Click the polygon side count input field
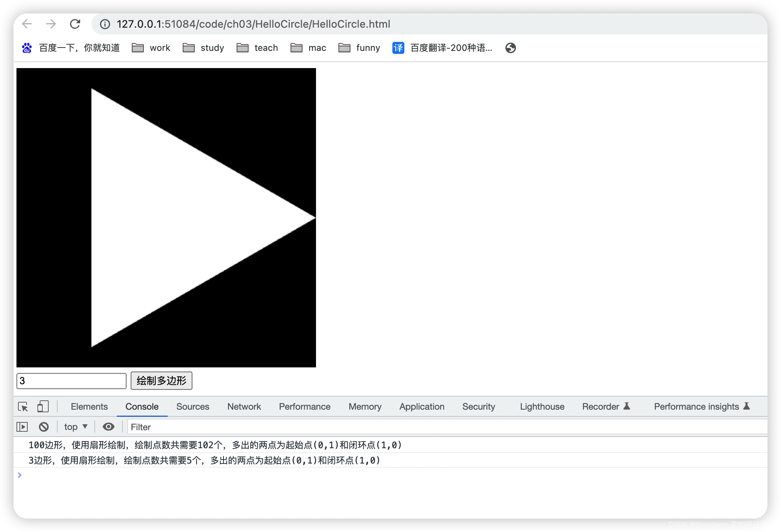Screen dimensions: 781x532 tap(71, 381)
